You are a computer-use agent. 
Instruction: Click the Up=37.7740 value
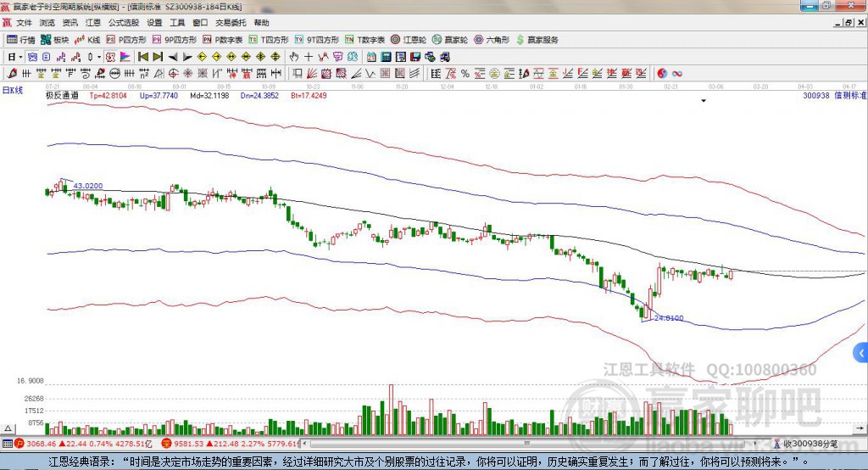point(159,95)
